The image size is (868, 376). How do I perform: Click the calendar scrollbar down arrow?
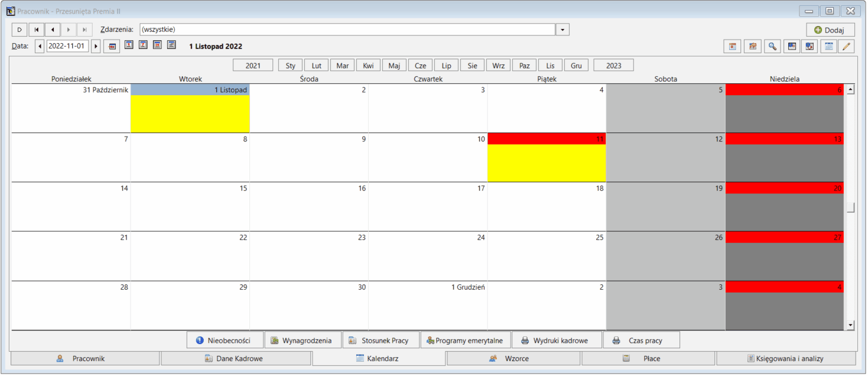851,325
